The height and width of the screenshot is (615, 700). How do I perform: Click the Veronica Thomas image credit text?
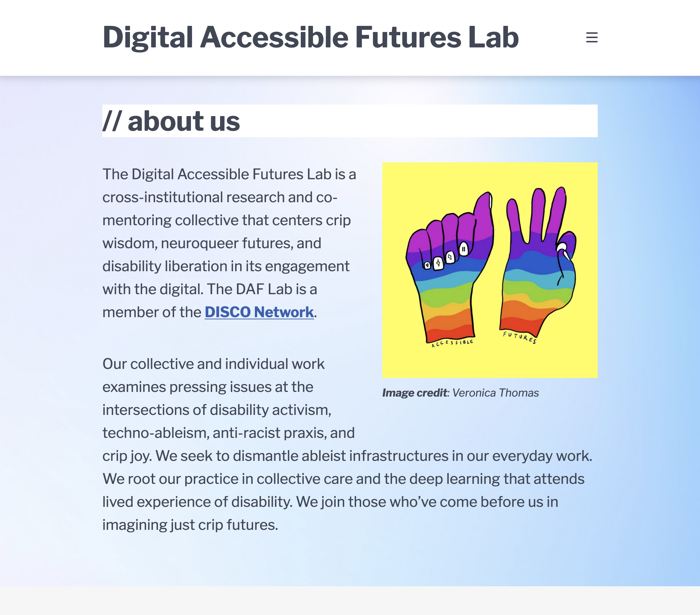pos(460,393)
